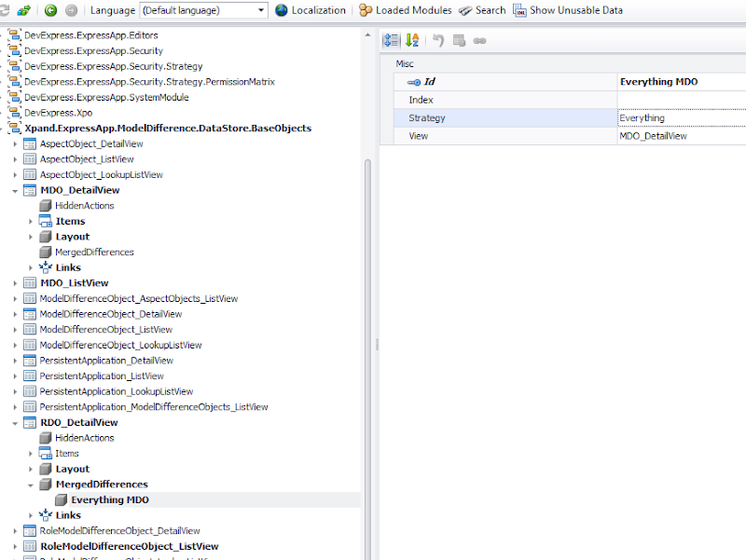
Task: Select DevExpress.ExpressApp.SystemModule node
Action: tap(106, 98)
